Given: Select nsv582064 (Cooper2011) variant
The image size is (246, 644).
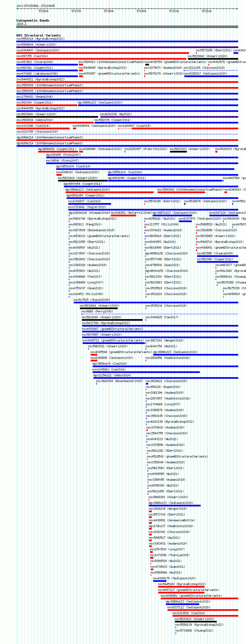Looking at the screenshot, I should (x=35, y=102).
